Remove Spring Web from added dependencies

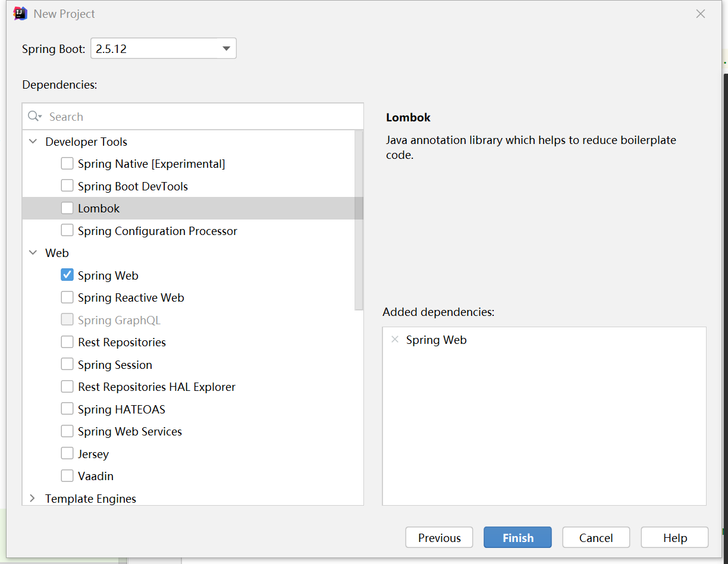point(394,340)
